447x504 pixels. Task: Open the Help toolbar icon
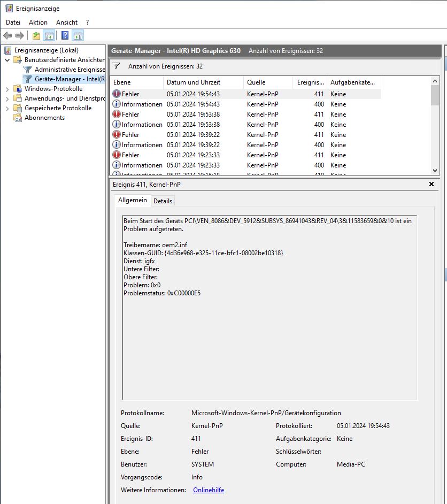point(65,35)
